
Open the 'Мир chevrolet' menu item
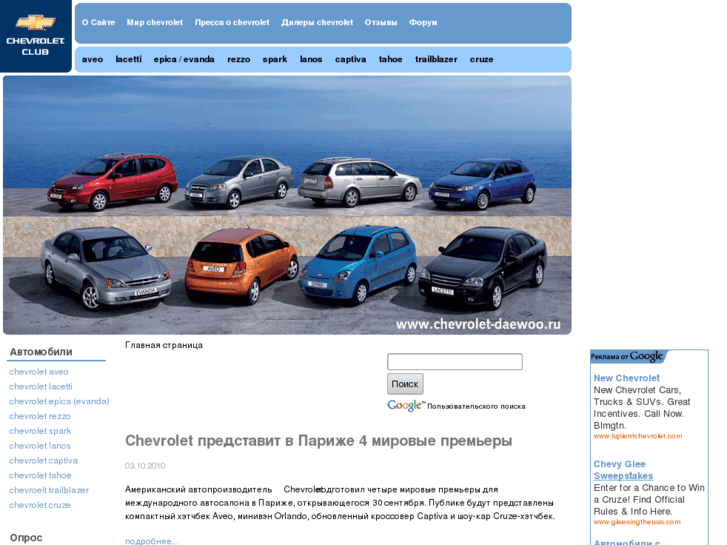(x=155, y=22)
